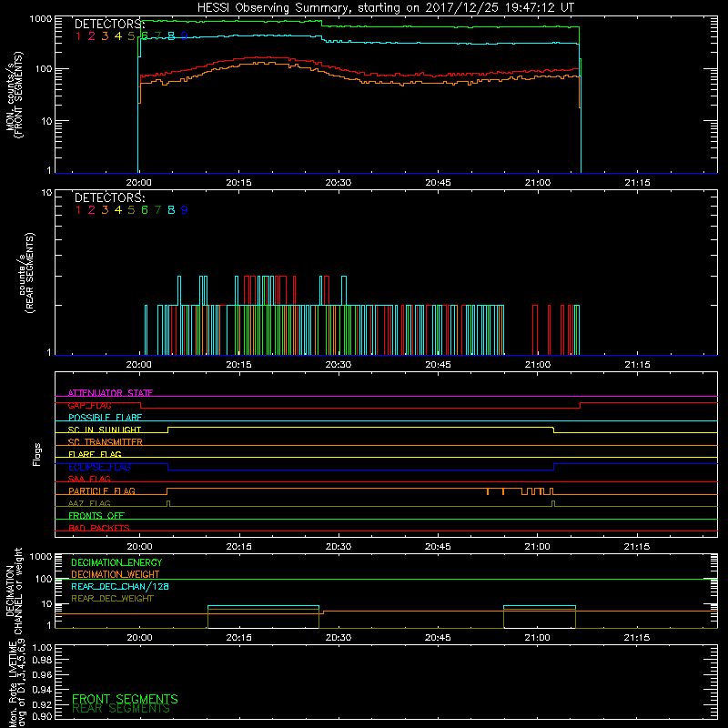Click the REAR_DEC_CHAN/128 legend label
Viewport: 728px width, 728px height.
point(120,586)
